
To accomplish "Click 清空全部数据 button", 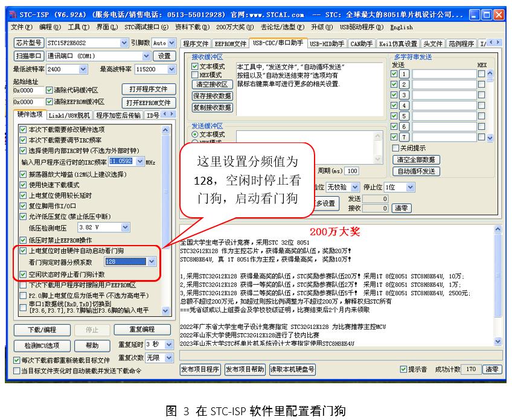I will [416, 159].
